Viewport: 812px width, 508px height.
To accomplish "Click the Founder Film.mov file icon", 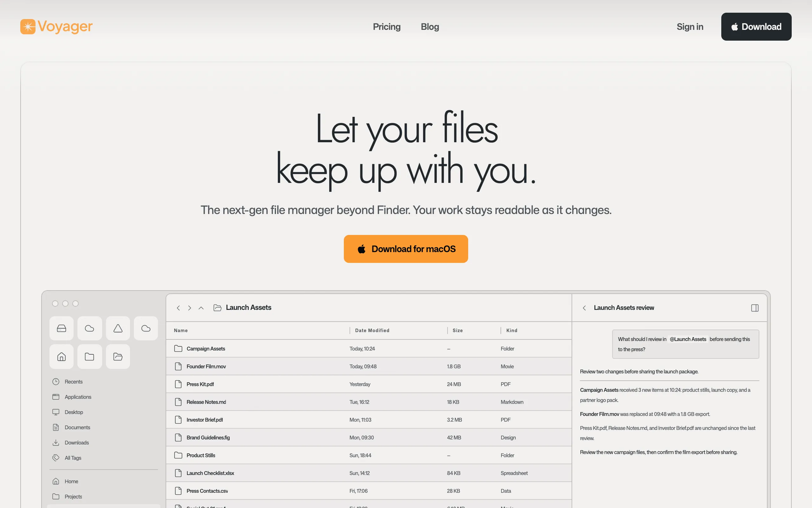I will [x=178, y=366].
